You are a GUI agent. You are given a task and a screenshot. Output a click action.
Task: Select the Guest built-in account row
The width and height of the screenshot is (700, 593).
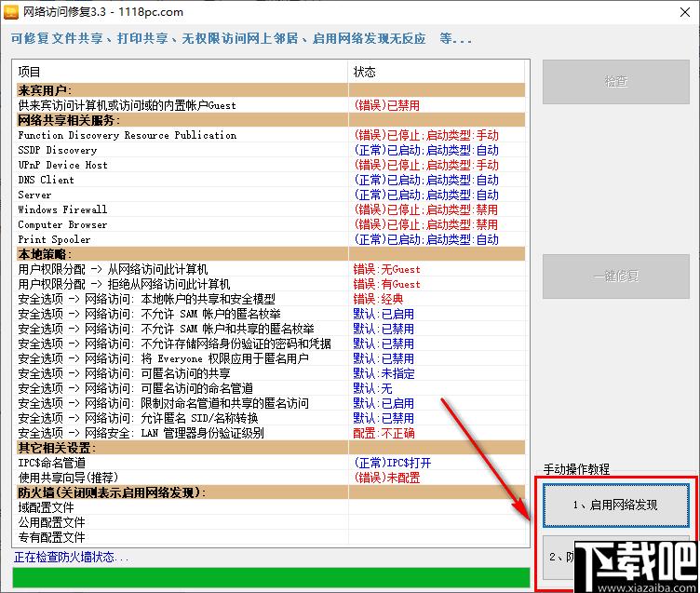[271, 105]
